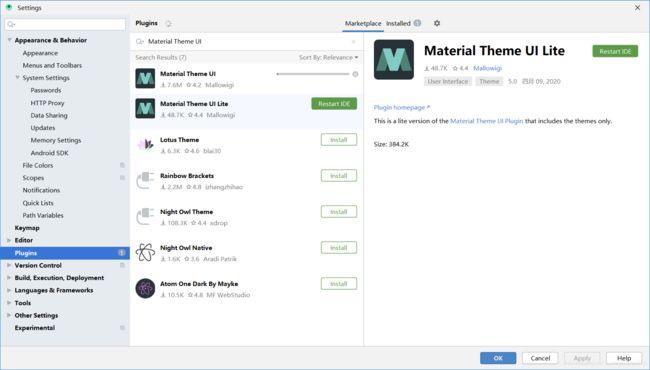
Task: Open the Android SDK settings page
Action: coord(49,153)
